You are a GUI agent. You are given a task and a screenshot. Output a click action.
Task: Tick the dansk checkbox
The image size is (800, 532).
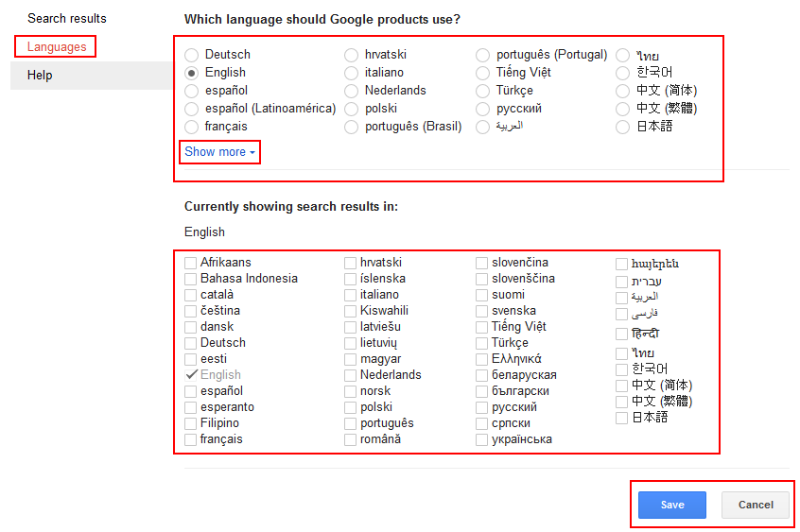coord(190,328)
